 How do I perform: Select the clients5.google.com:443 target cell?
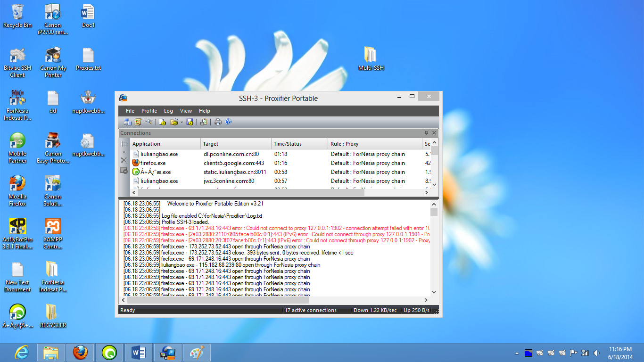[233, 163]
